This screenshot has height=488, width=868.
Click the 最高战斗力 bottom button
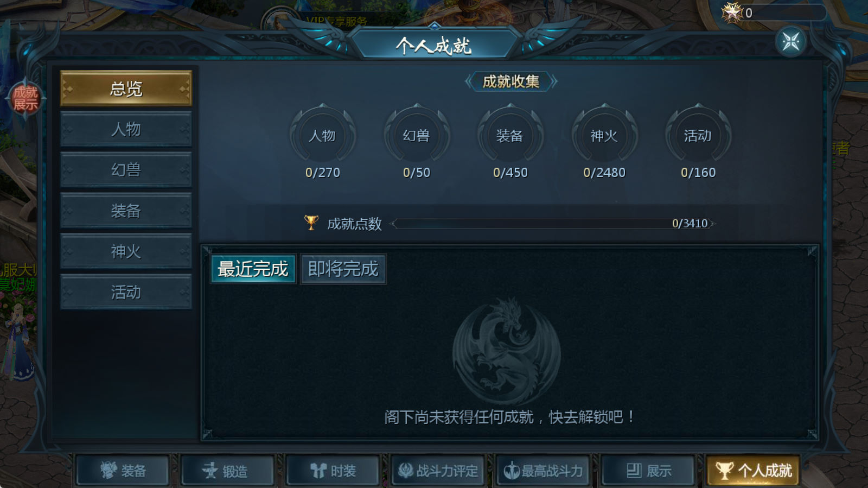543,471
